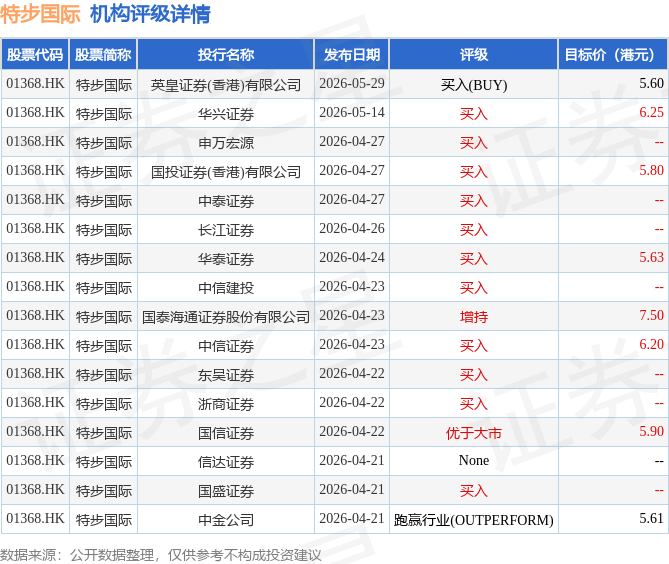Click the 投行名称 column header
Image resolution: width=669 pixels, height=564 pixels.
226,55
